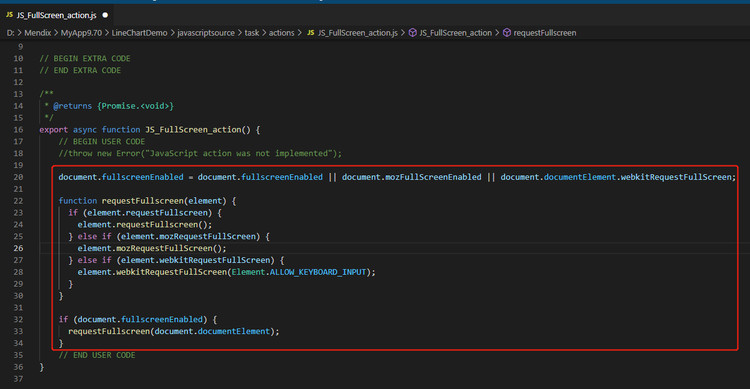Click 'function requestFullscreen(element)' declaration on line 22
750x389 pixels.
[x=142, y=201]
